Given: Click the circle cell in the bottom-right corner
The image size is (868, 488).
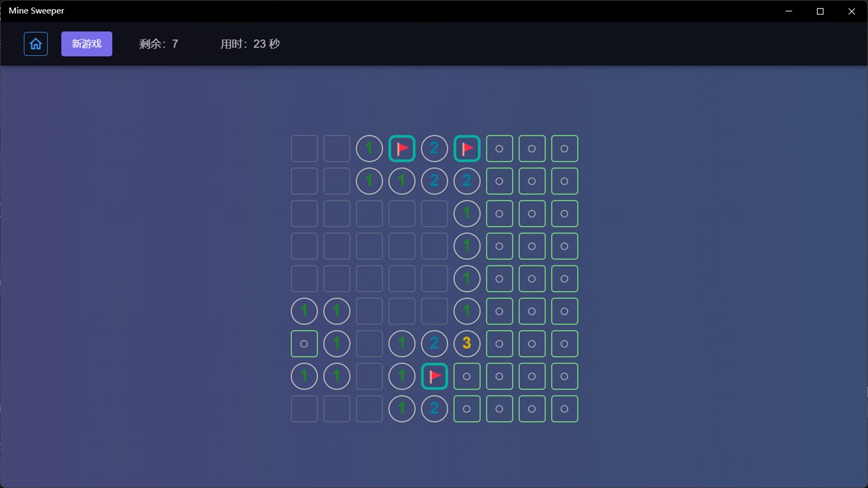Looking at the screenshot, I should [x=564, y=409].
